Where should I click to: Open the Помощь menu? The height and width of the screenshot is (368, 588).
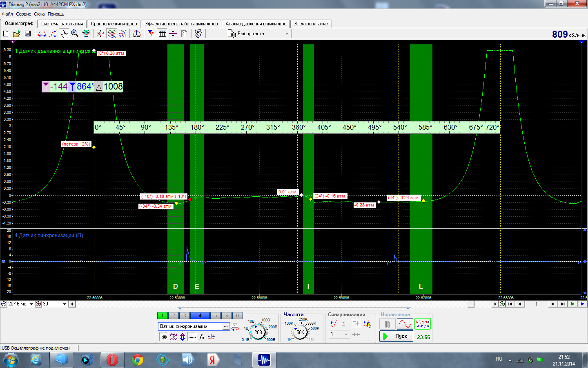point(56,14)
